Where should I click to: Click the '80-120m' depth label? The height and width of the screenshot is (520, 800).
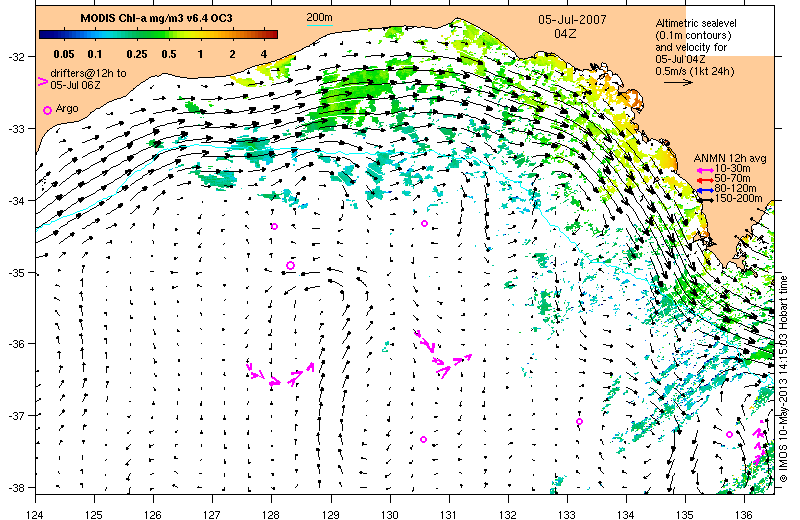coord(735,188)
